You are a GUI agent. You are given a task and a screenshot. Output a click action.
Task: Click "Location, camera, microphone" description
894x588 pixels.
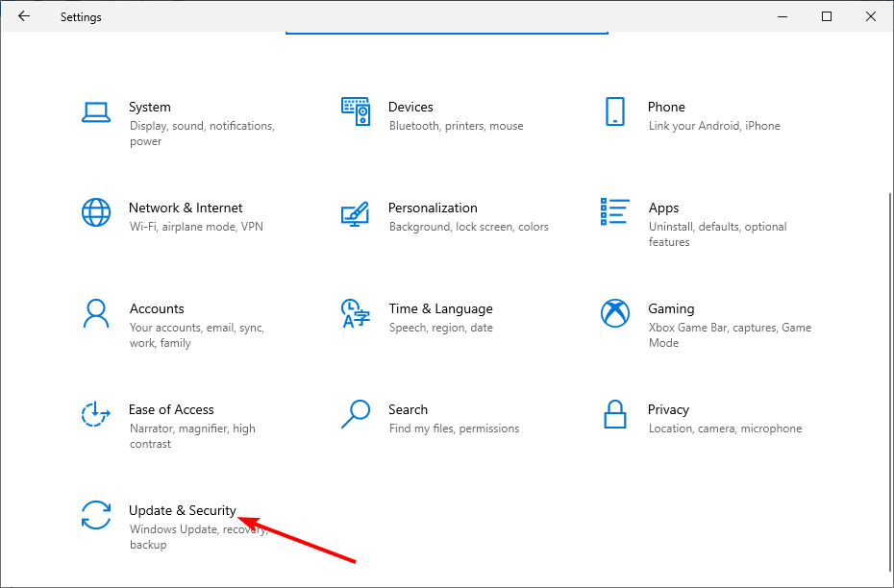point(725,429)
